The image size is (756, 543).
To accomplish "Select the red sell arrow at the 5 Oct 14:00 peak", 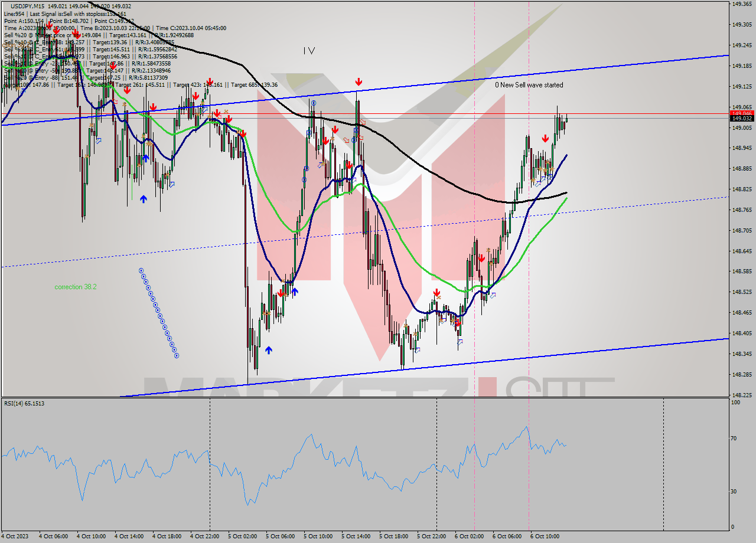I will [359, 83].
